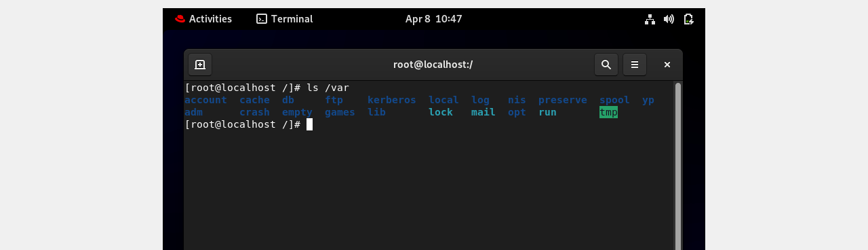Click the network status icon

(650, 19)
